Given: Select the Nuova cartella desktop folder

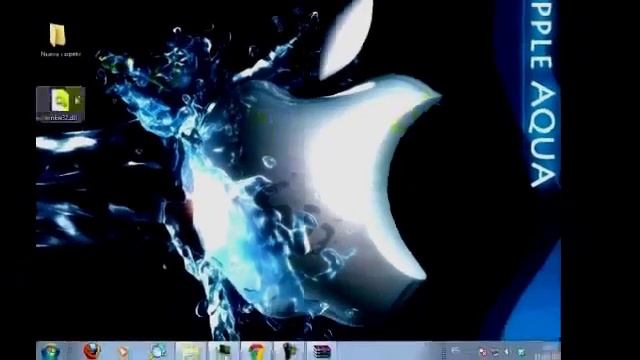Looking at the screenshot, I should [60, 40].
